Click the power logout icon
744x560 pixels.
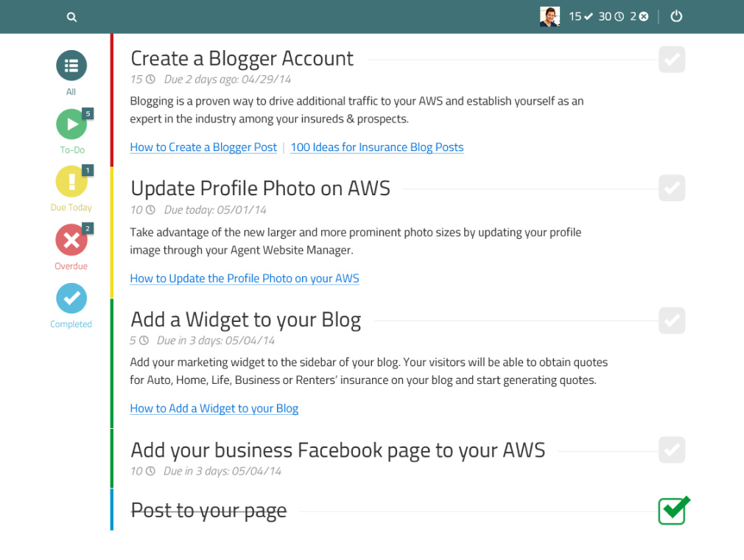676,16
